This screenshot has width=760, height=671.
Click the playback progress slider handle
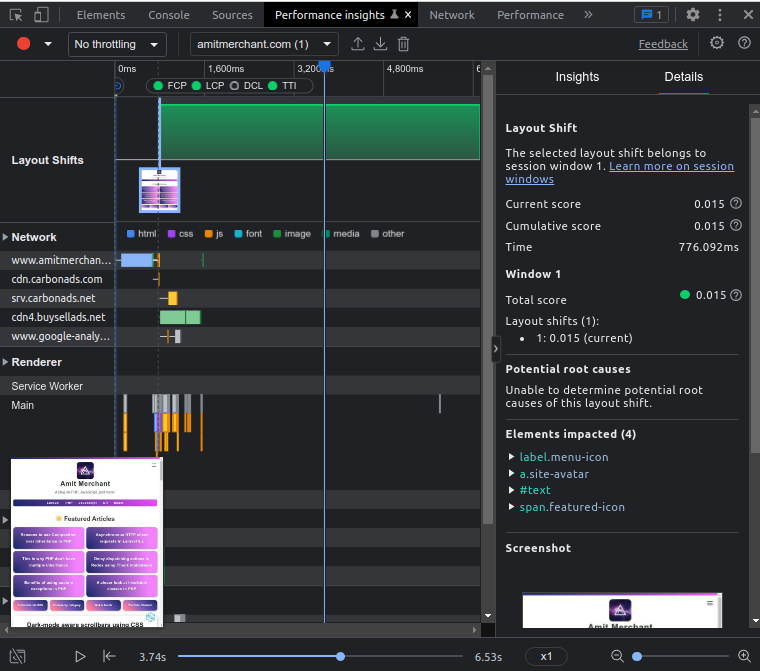point(340,656)
